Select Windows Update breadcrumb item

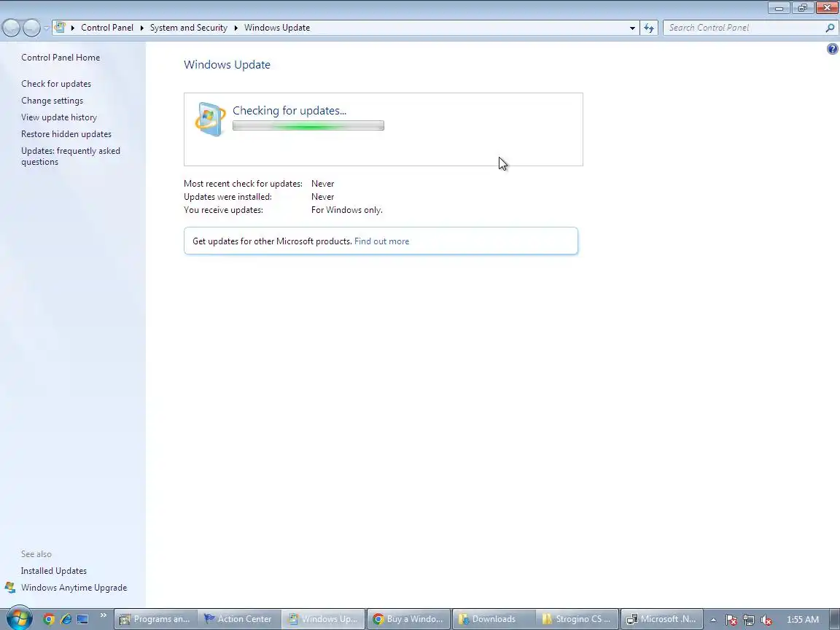[277, 28]
